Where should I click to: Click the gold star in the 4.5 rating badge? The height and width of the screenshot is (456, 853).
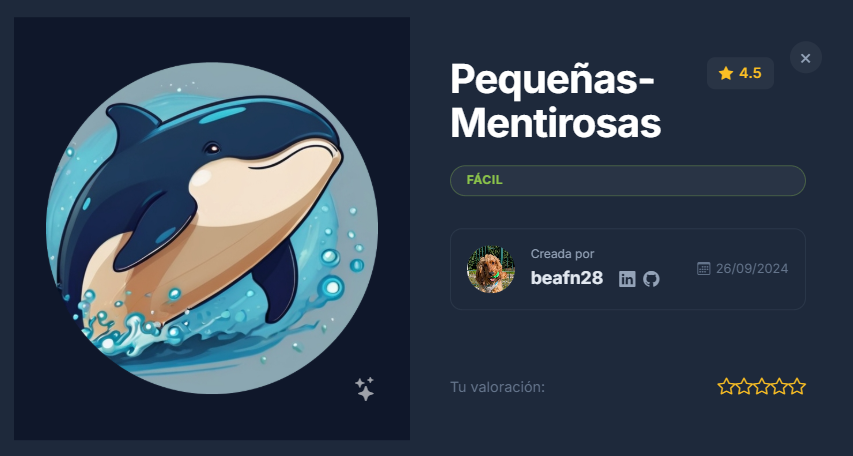coord(726,73)
